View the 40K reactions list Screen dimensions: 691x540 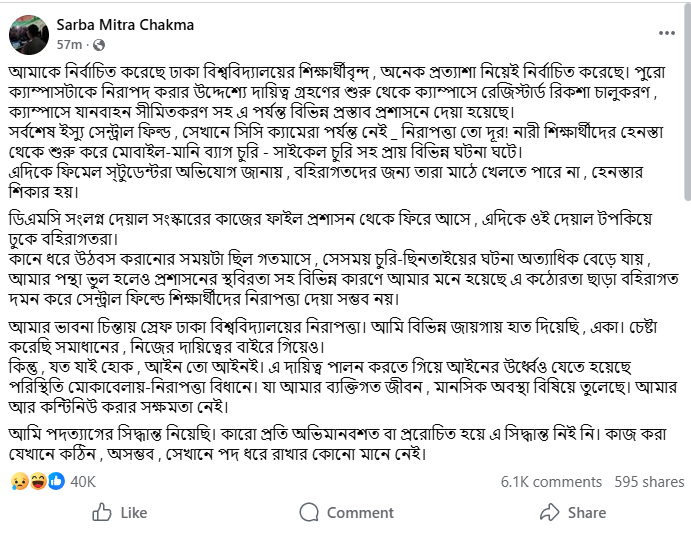coord(83,482)
